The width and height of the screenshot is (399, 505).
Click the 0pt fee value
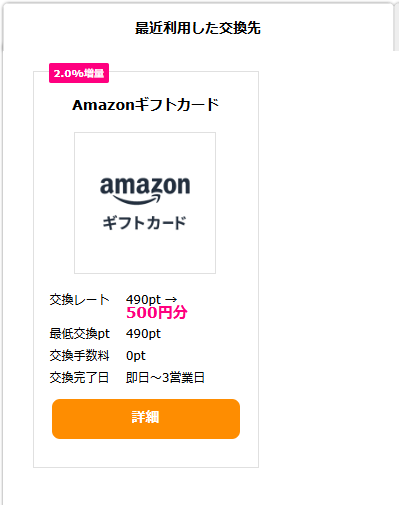pos(136,356)
